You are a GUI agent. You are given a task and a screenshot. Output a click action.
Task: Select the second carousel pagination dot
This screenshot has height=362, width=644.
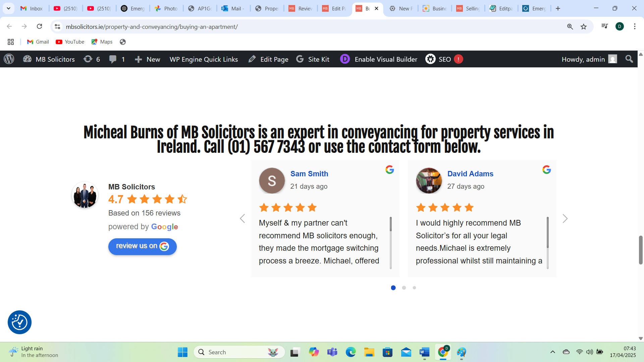[x=404, y=288]
